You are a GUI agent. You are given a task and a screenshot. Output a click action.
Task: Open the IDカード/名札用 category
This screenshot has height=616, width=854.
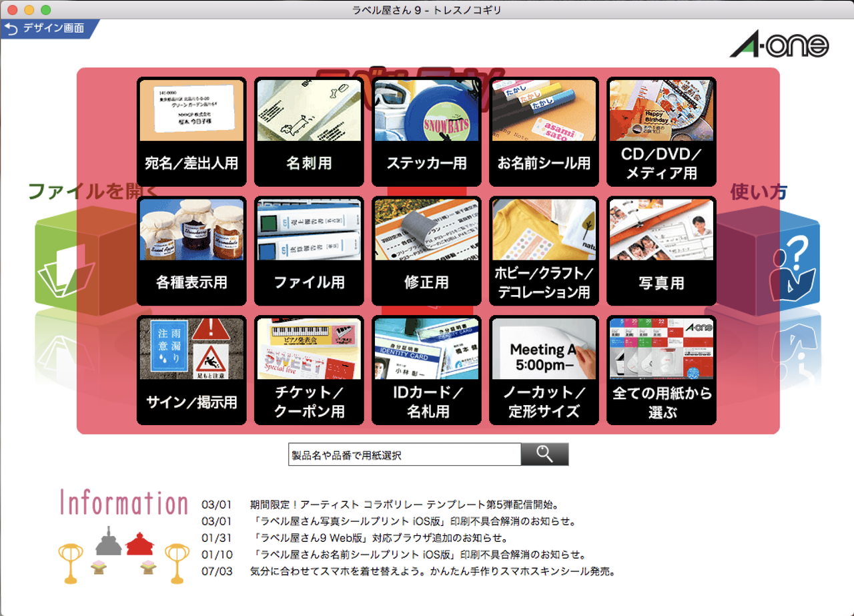426,370
